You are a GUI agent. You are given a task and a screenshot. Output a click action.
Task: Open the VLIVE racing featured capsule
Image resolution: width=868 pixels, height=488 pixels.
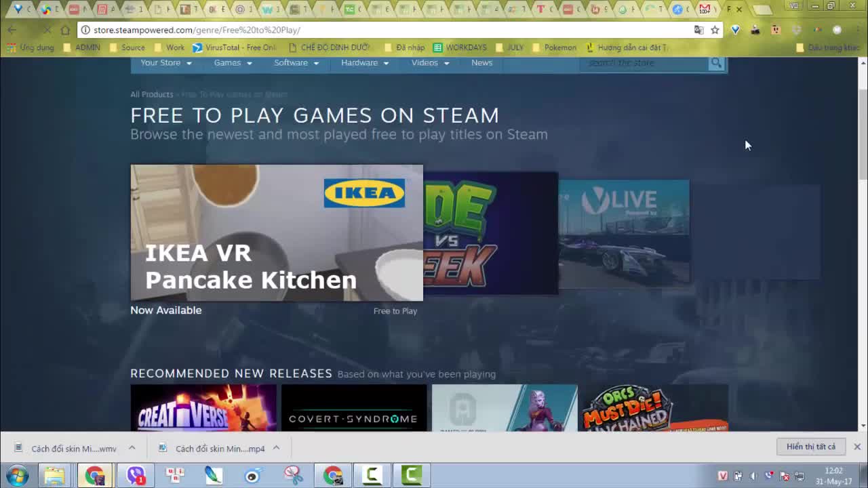[x=624, y=233]
